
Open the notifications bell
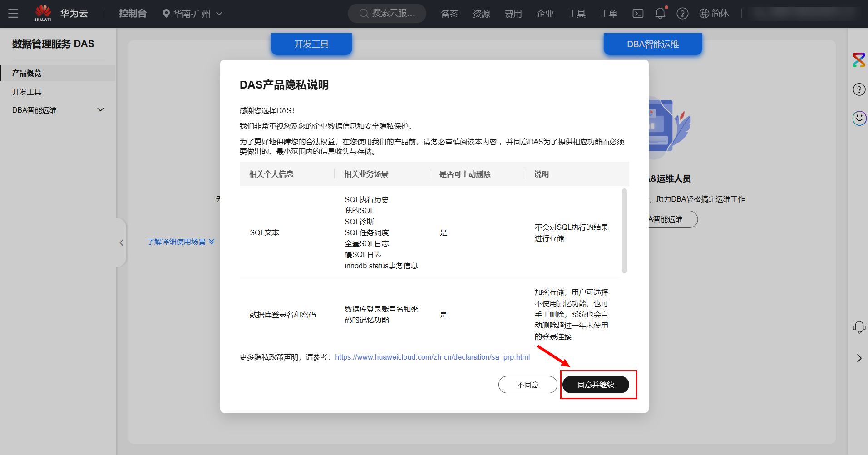coord(661,14)
